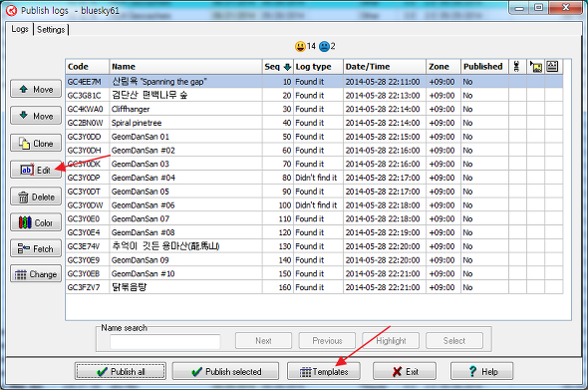Image resolution: width=588 pixels, height=390 pixels.
Task: Close the Publish logs window
Action: coord(566,8)
